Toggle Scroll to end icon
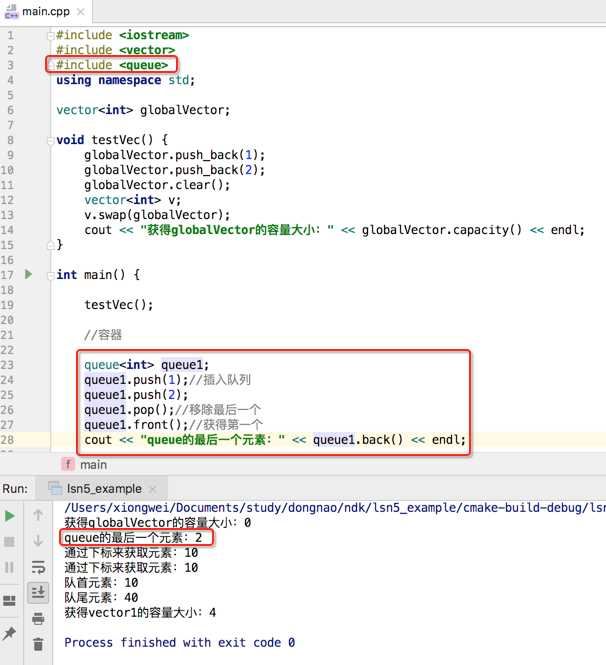Image resolution: width=606 pixels, height=665 pixels. point(38,592)
